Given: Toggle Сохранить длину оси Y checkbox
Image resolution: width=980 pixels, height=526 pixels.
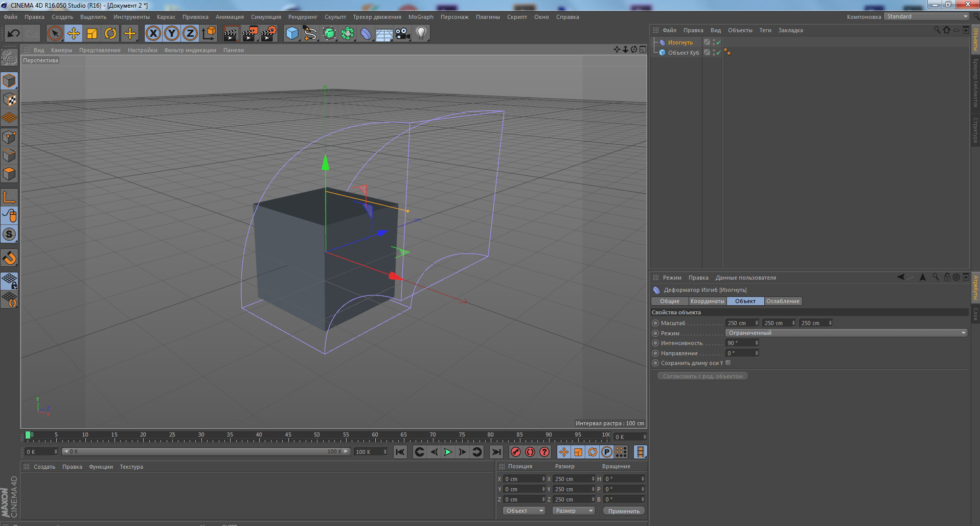Looking at the screenshot, I should click(728, 363).
